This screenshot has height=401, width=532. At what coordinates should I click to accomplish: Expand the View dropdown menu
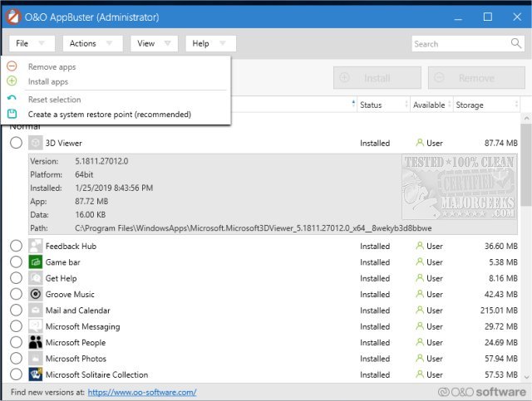pos(154,43)
